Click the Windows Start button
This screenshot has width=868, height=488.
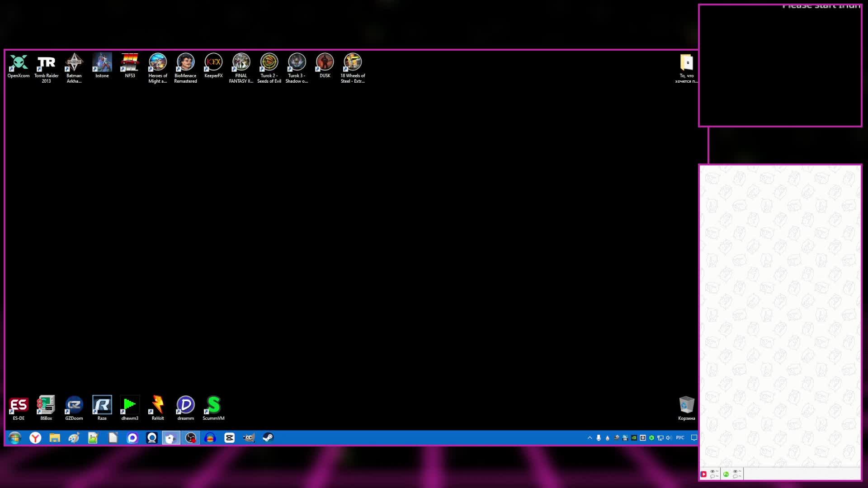coord(15,437)
